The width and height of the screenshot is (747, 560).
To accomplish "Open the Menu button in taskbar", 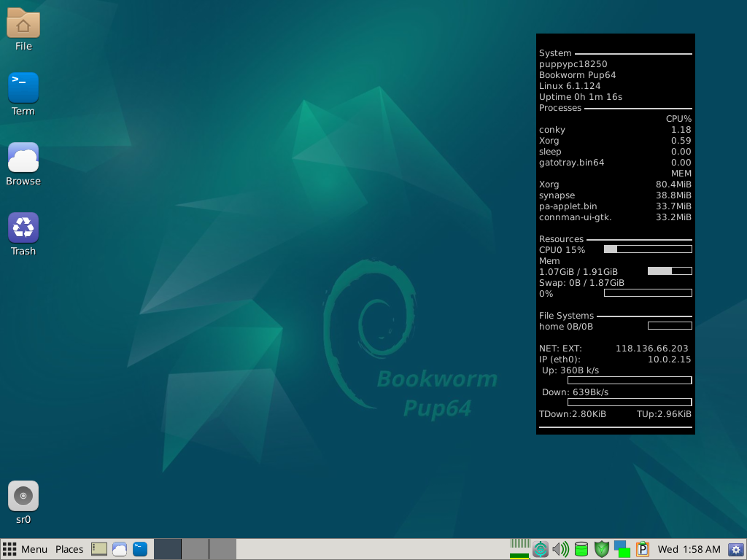I will pyautogui.click(x=25, y=549).
